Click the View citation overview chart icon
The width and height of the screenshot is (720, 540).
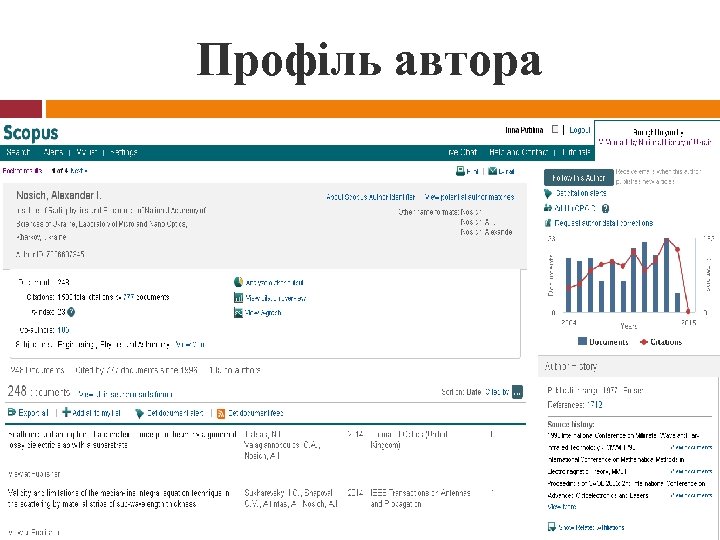click(238, 298)
